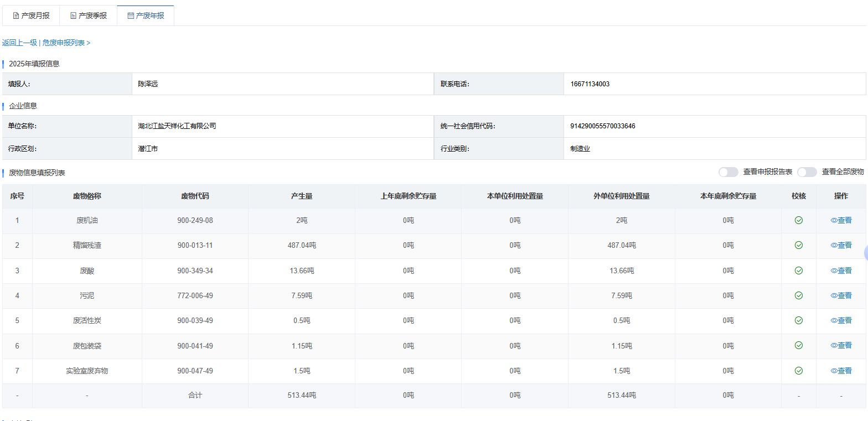
Task: Toggle the 查看申报报告表 switch
Action: [x=728, y=172]
